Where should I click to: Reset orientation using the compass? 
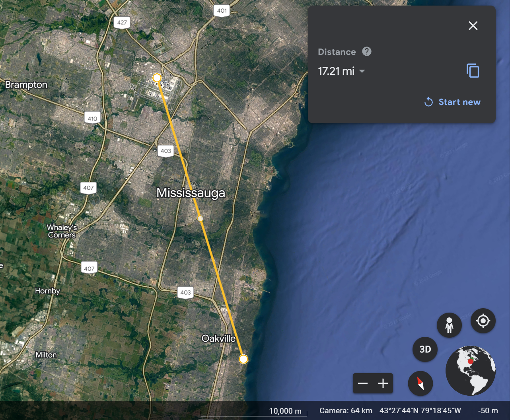click(x=420, y=383)
